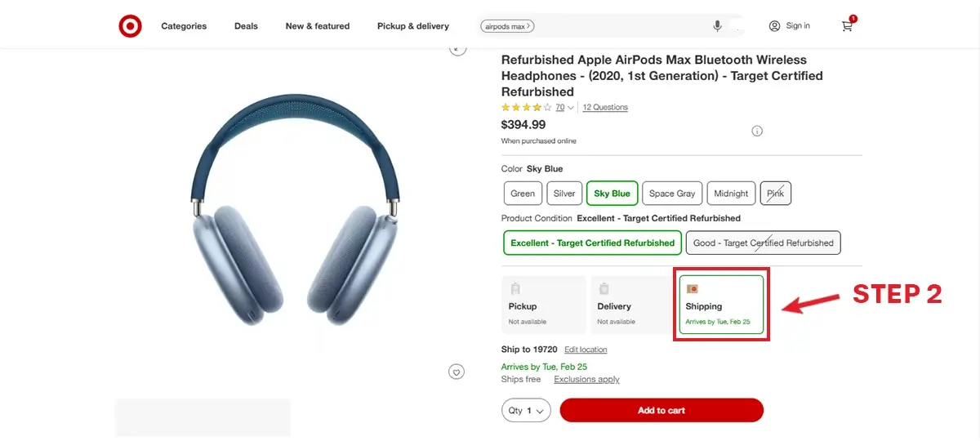Viewport: 980px width, 441px height.
Task: Choose the Space Gray color
Action: [x=672, y=194]
